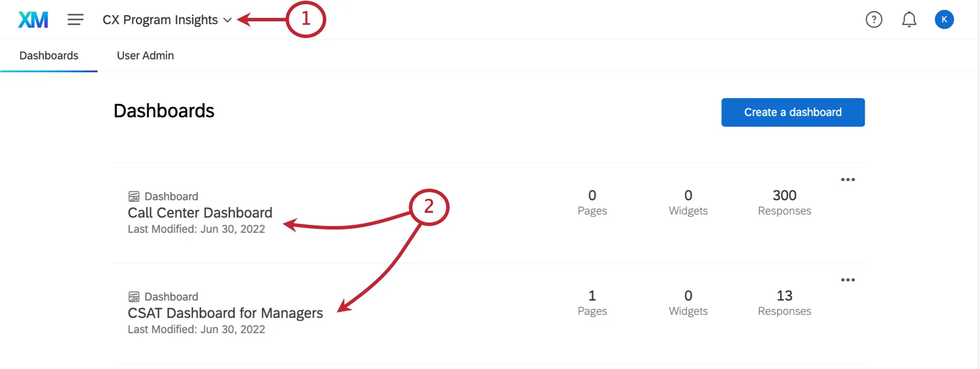Expand the CX Program Insights project dropdown

pyautogui.click(x=161, y=19)
